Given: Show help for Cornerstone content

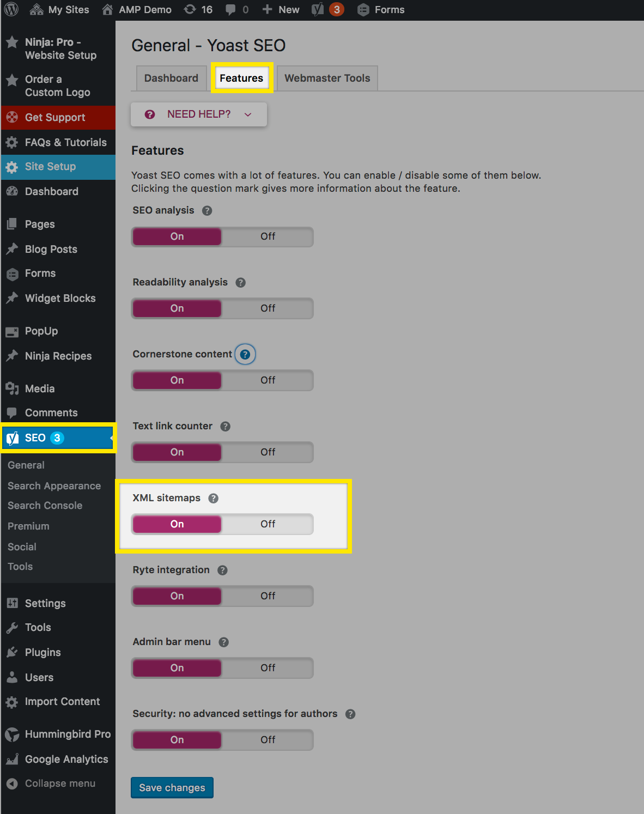Looking at the screenshot, I should click(x=245, y=355).
